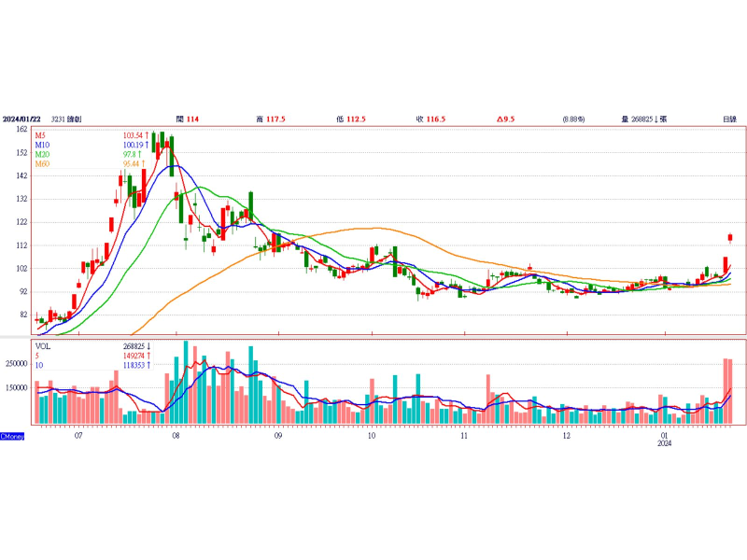Screen dimensions: 747x560
Task: Jump to the 11 month marker
Action: pos(464,436)
